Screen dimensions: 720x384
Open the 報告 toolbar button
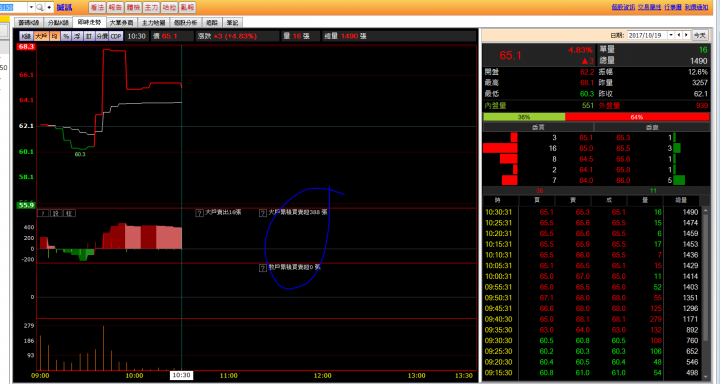[x=115, y=7]
